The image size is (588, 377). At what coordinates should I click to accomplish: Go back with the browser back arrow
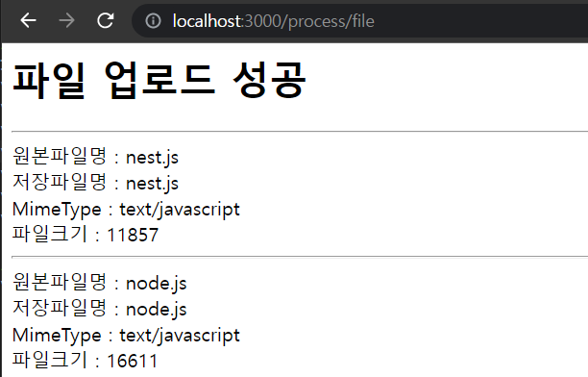click(28, 20)
